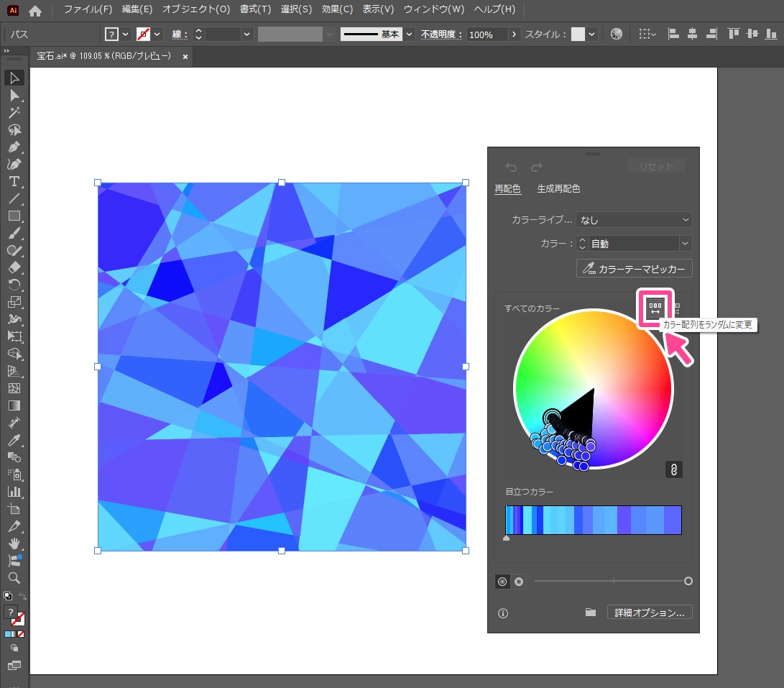Pick the Eyedropper tool in toolbar
Screen dimensions: 784x688
coord(14,440)
